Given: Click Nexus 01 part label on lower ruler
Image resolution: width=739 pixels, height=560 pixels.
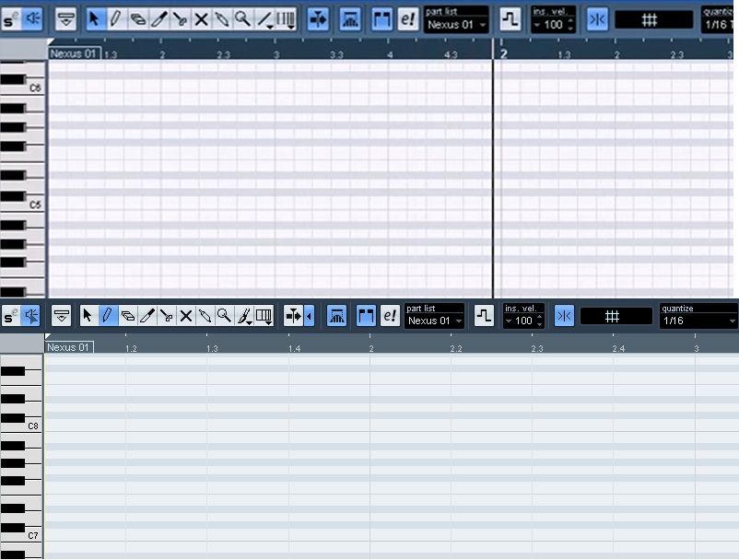Looking at the screenshot, I should (69, 347).
